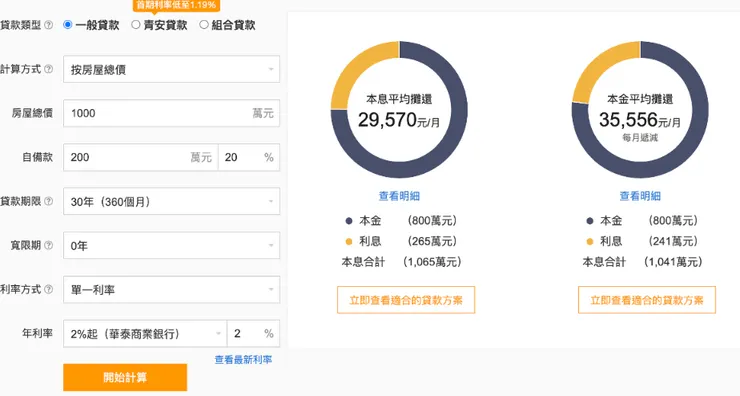Select the 組合貸款 radio button
740x396 pixels.
(203, 25)
